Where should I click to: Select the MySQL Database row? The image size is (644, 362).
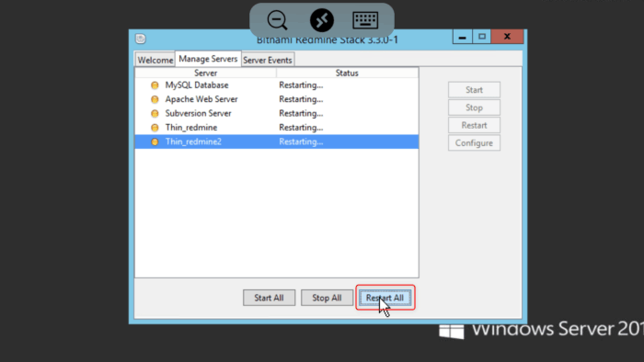pyautogui.click(x=277, y=85)
